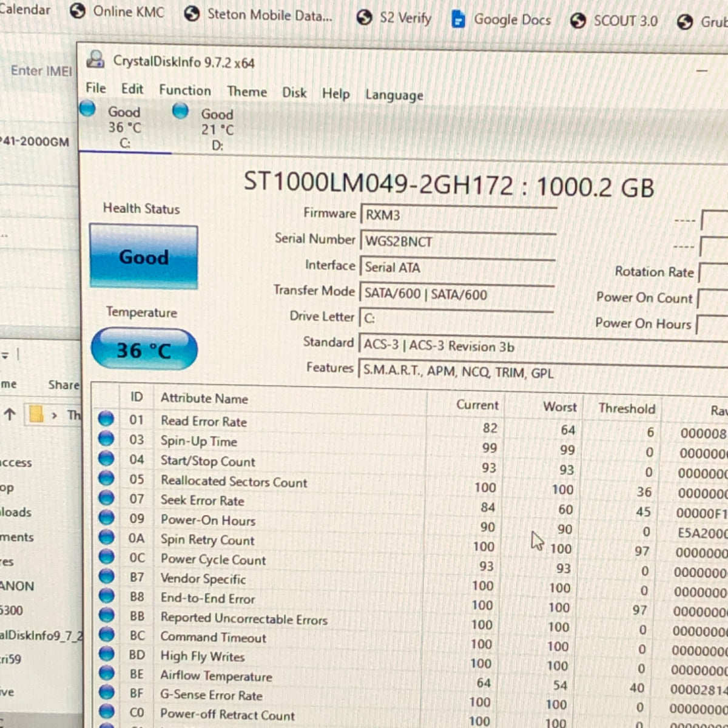Open the Function menu
Viewport: 728px width, 728px height.
pos(185,90)
